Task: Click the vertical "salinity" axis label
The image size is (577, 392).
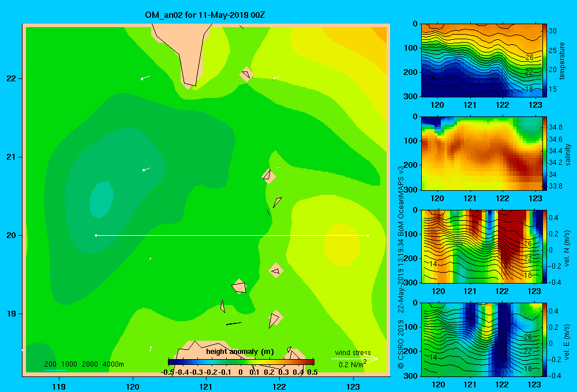Action: coord(568,154)
